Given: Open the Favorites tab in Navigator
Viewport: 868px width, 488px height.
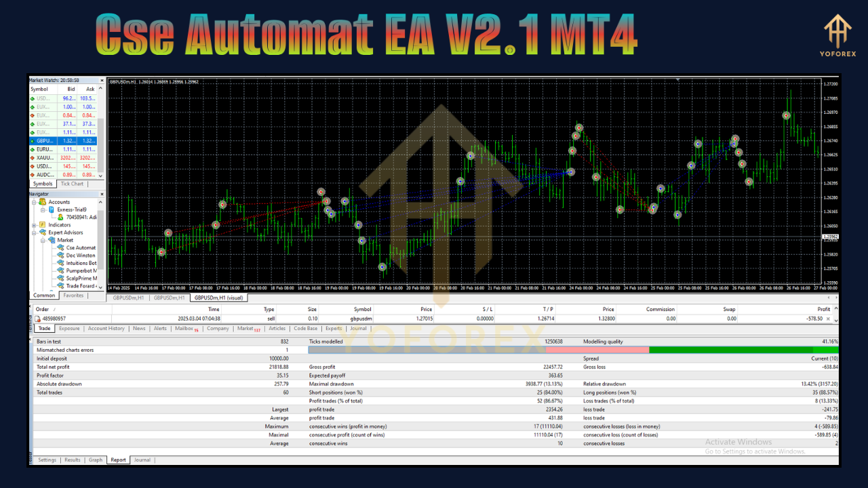Looking at the screenshot, I should pos(73,295).
